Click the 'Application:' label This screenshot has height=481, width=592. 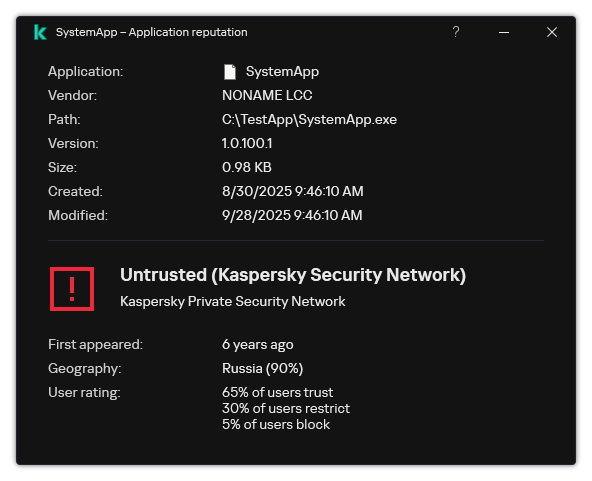85,72
